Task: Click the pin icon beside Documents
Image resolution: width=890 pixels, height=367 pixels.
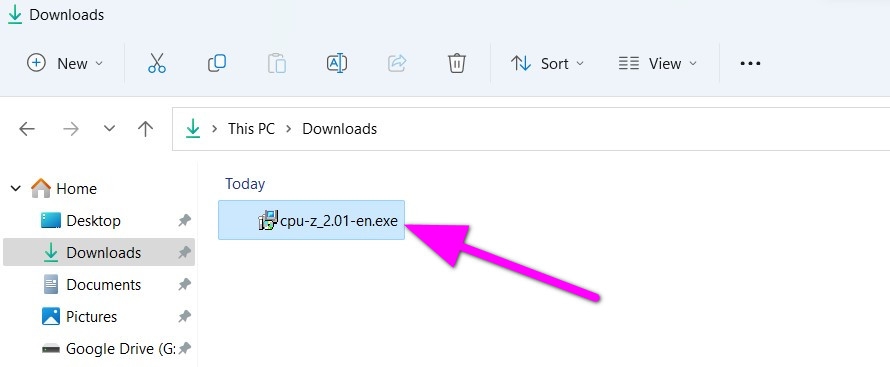Action: tap(184, 285)
